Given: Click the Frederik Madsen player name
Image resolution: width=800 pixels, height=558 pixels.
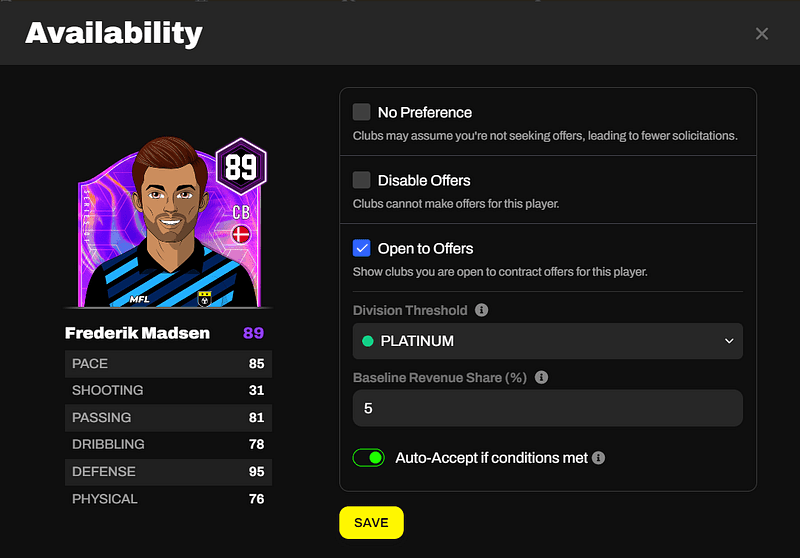Looking at the screenshot, I should point(137,333).
